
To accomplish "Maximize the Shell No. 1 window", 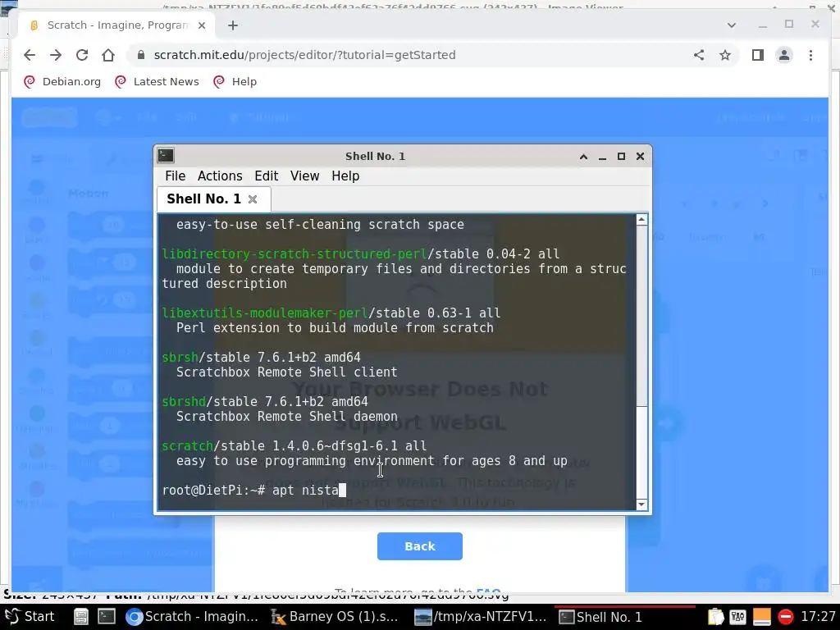I will tap(622, 157).
